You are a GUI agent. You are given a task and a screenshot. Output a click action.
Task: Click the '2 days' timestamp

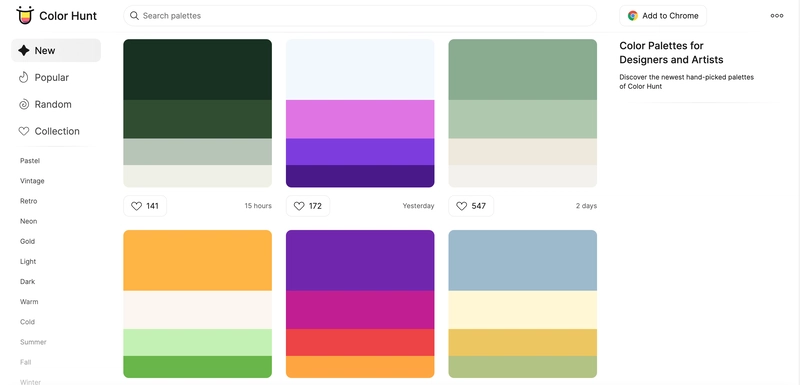coord(586,206)
